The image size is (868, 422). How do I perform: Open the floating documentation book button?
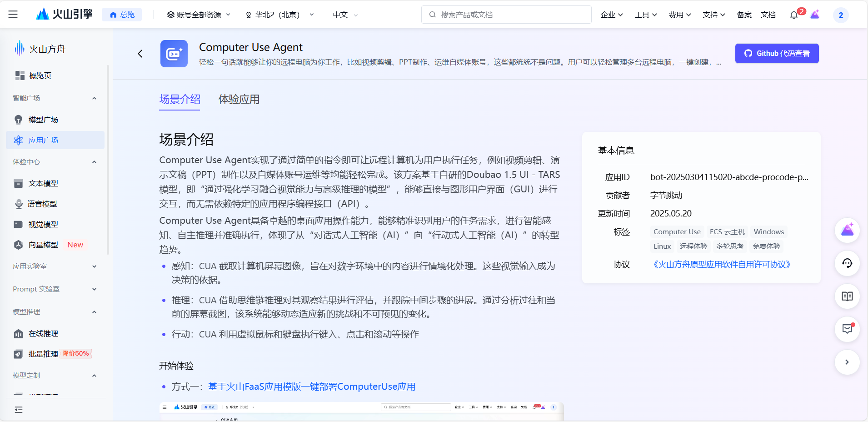pyautogui.click(x=847, y=296)
